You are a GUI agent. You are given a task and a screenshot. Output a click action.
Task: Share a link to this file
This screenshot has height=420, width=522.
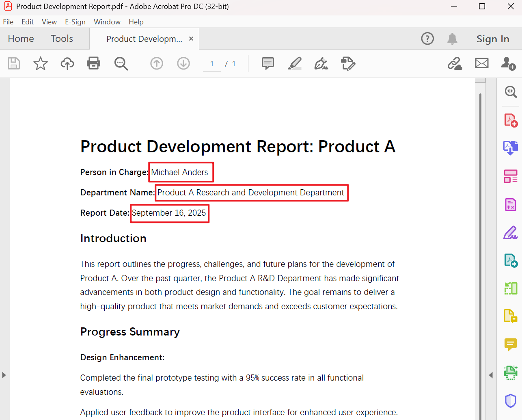click(x=455, y=63)
